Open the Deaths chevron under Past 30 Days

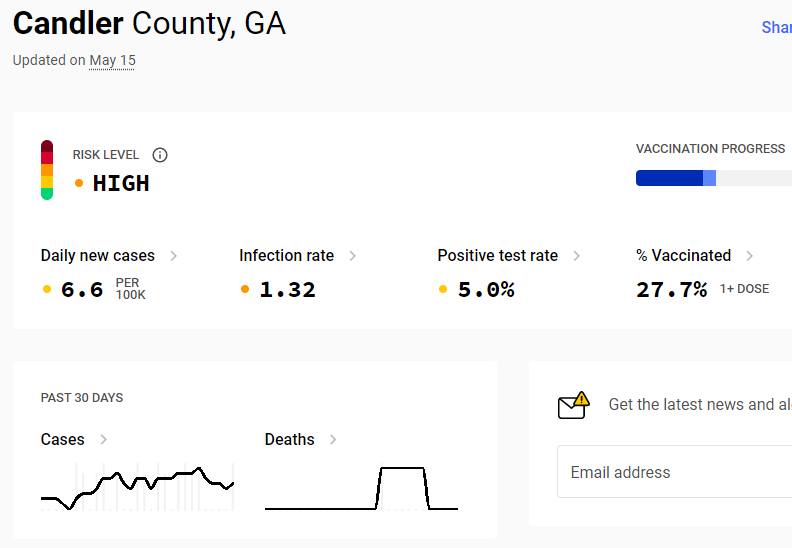(x=333, y=439)
